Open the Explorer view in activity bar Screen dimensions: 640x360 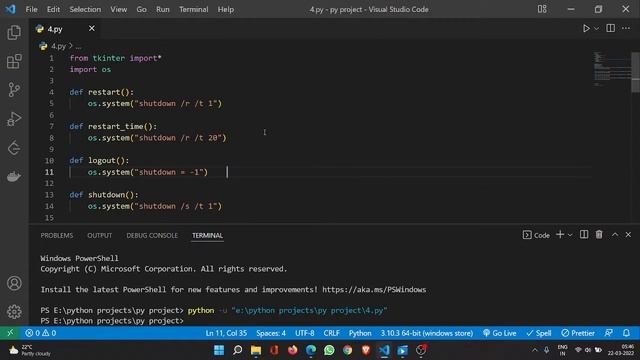[x=14, y=32]
